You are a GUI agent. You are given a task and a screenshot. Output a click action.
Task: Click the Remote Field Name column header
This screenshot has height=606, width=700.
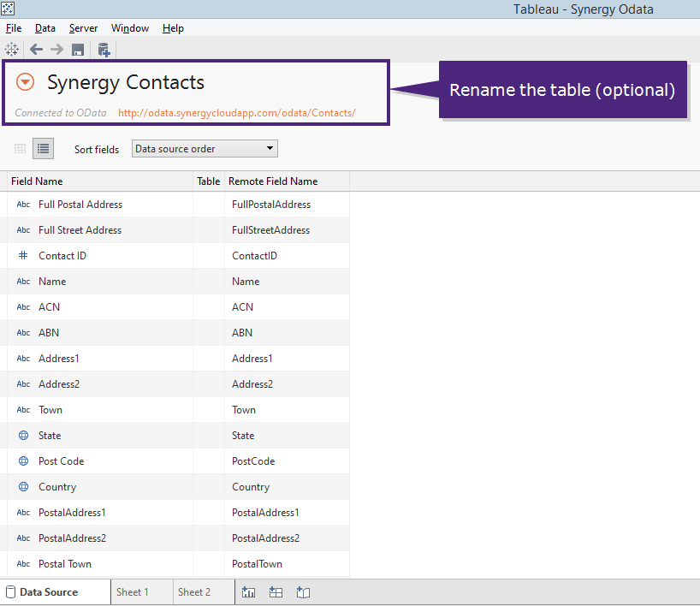tap(287, 181)
